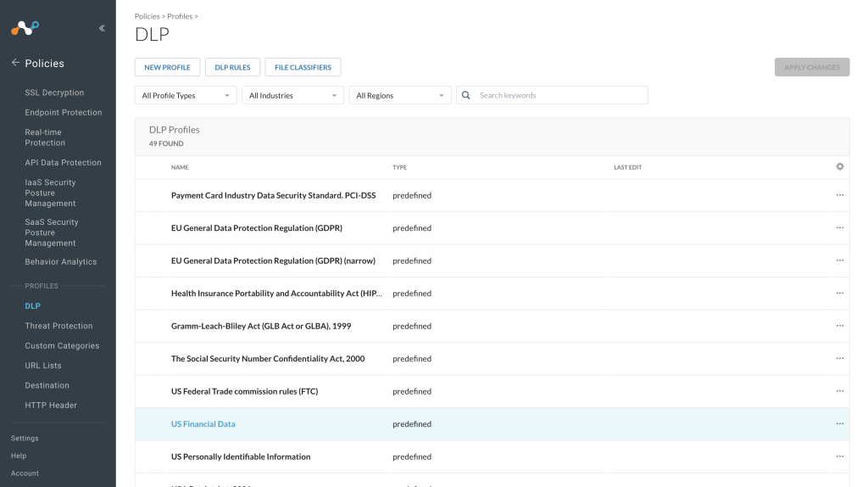Open more options for GDPR (narrow) row
Image resolution: width=868 pixels, height=487 pixels.
[x=840, y=260]
